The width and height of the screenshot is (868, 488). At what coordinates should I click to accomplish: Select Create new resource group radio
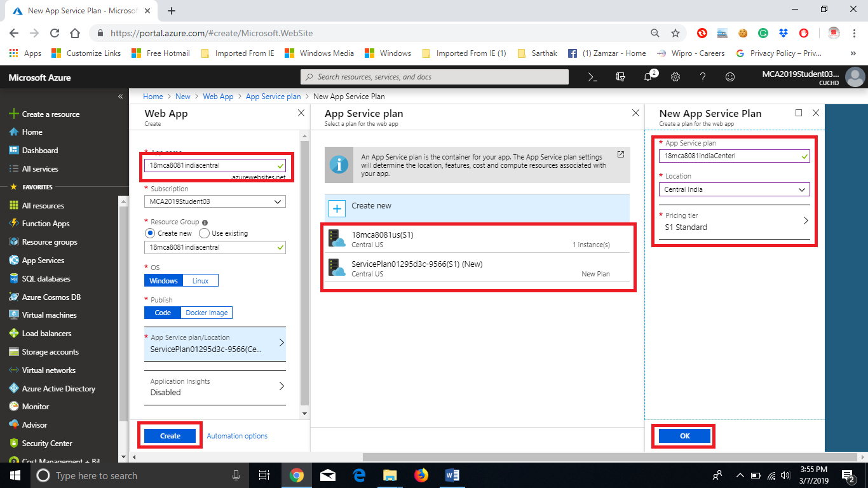(149, 233)
